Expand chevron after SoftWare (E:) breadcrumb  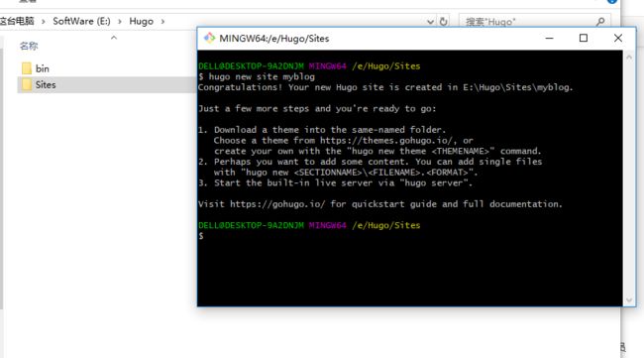click(x=120, y=22)
